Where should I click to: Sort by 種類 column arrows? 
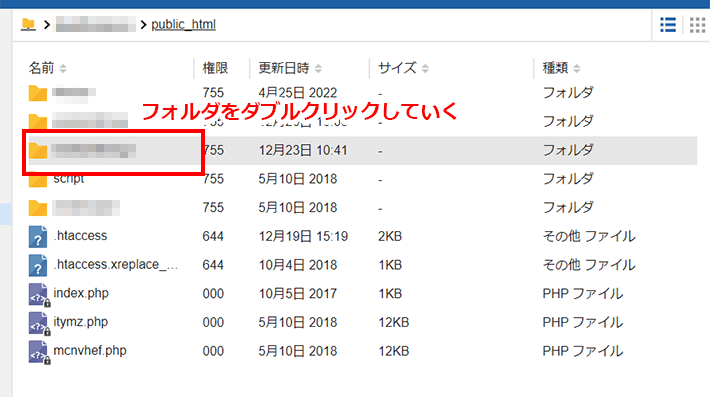point(576,68)
